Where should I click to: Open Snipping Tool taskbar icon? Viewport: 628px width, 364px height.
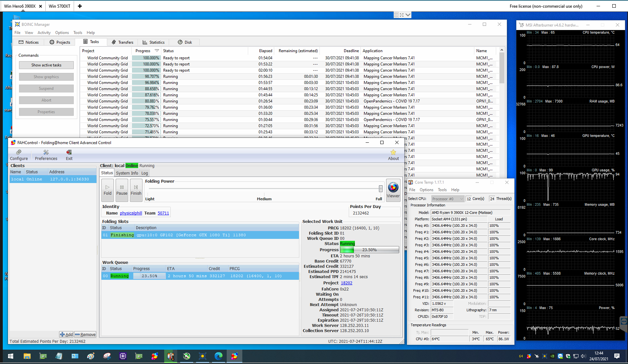point(107,356)
